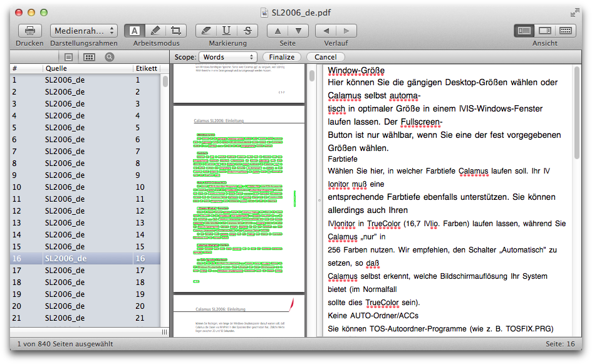
Task: Click the Drucken printer icon
Action: tap(30, 31)
